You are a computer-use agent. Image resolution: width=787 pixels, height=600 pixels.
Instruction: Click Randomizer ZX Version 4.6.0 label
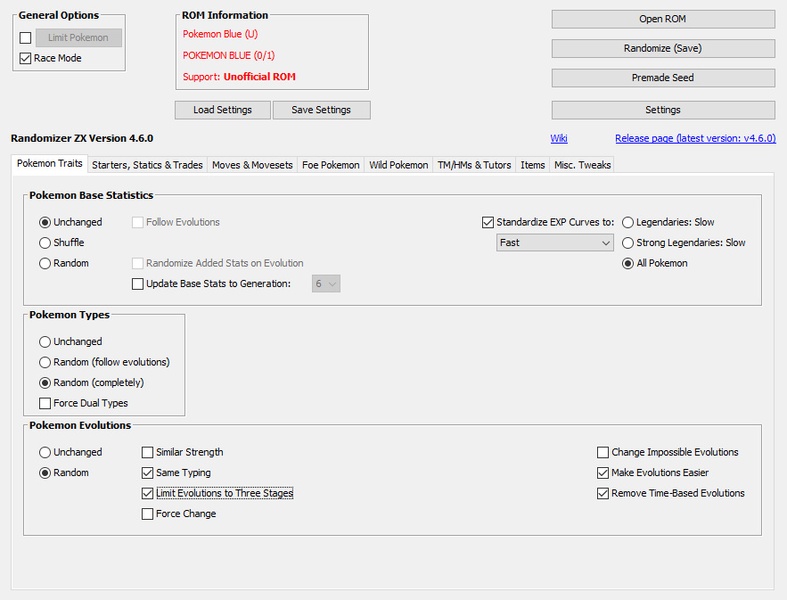point(82,139)
